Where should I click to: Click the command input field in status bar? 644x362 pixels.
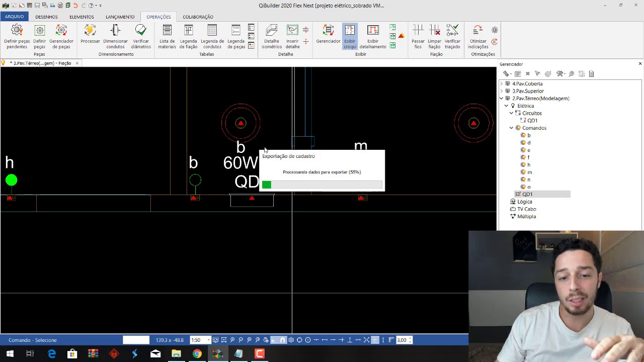(x=136, y=340)
